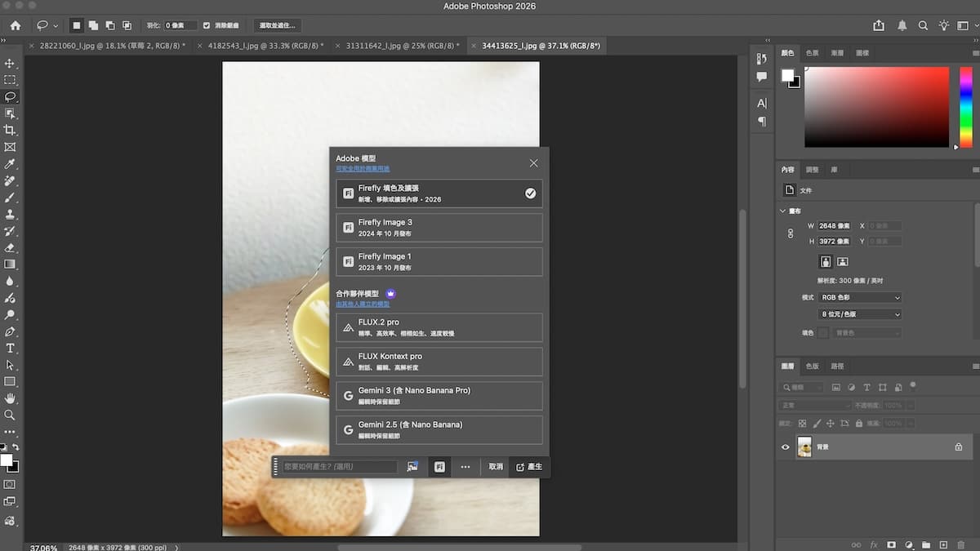
Task: Switch to the 調整 adjustments panel tab
Action: coord(812,170)
